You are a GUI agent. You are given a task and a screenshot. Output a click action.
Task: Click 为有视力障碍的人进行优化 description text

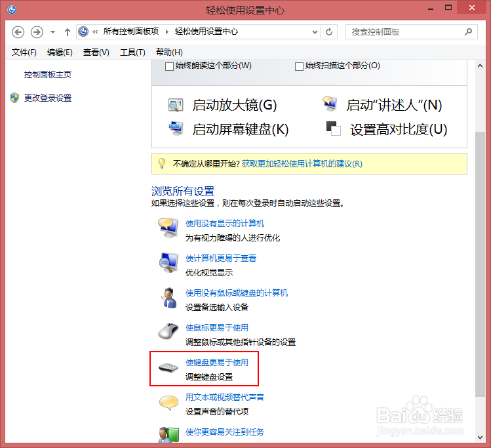(233, 238)
